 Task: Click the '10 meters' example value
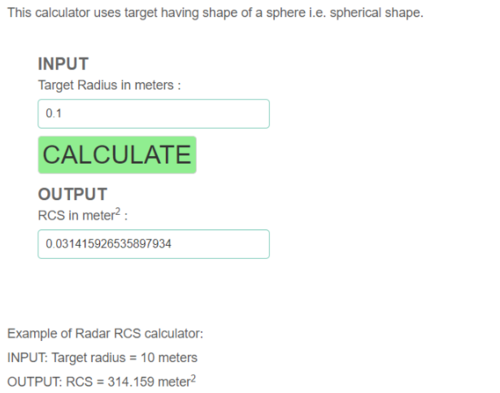pos(169,358)
